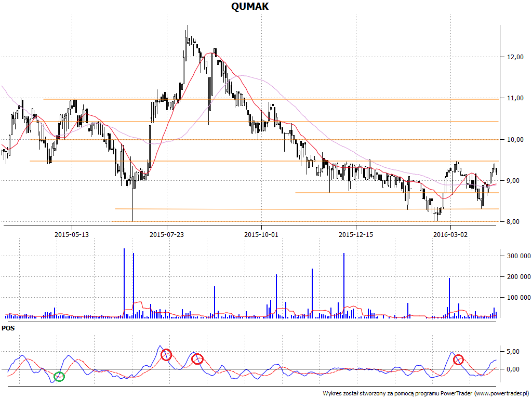Click the POS indicator label
Image resolution: width=532 pixels, height=399 pixels.
[8, 328]
